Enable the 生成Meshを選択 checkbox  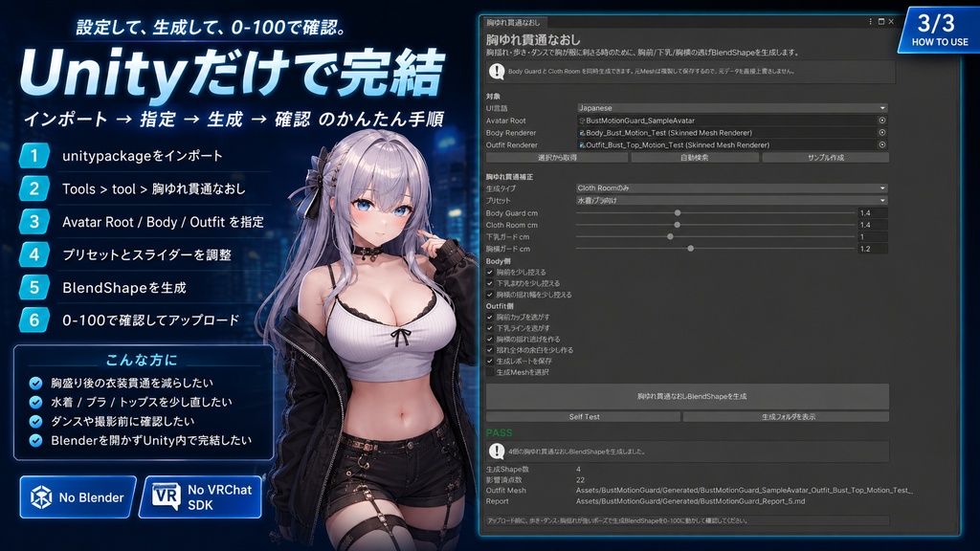coord(490,372)
